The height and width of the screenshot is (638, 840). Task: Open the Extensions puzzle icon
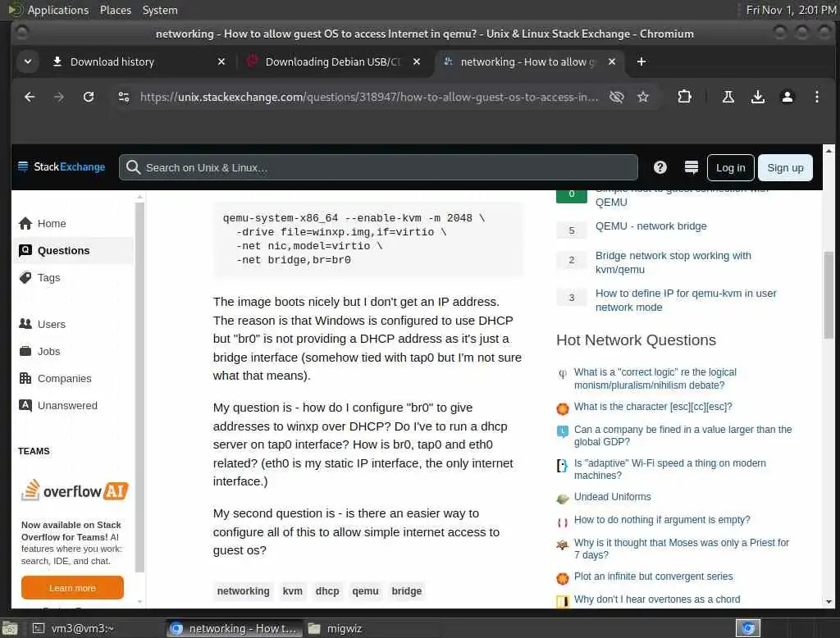[x=684, y=97]
